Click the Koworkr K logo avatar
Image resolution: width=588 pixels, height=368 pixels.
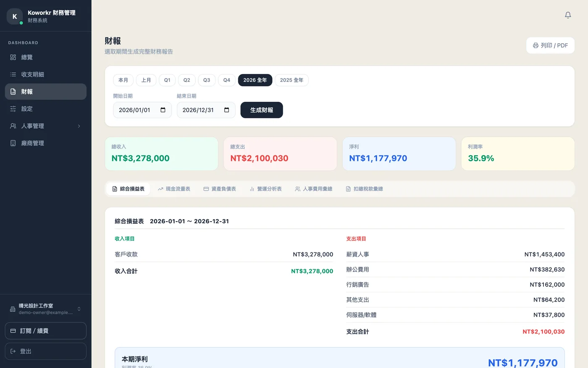click(15, 16)
